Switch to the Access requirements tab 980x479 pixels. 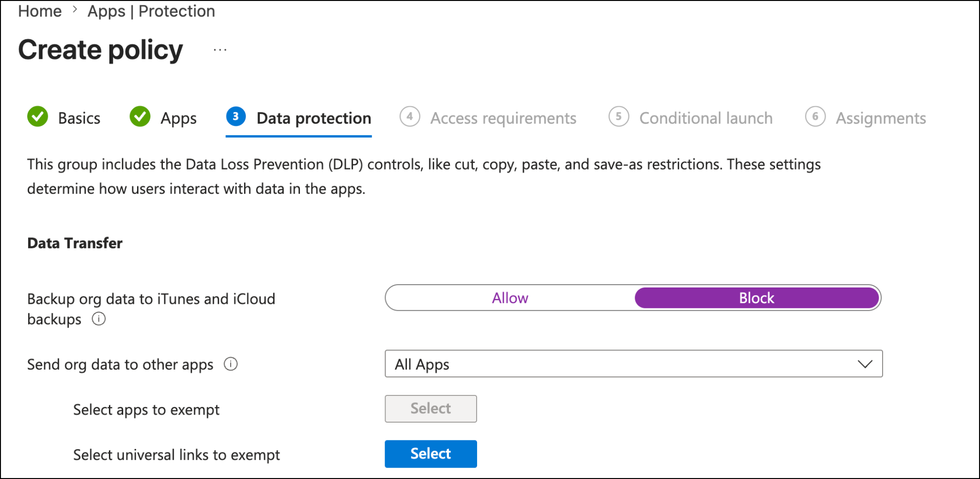pos(503,118)
